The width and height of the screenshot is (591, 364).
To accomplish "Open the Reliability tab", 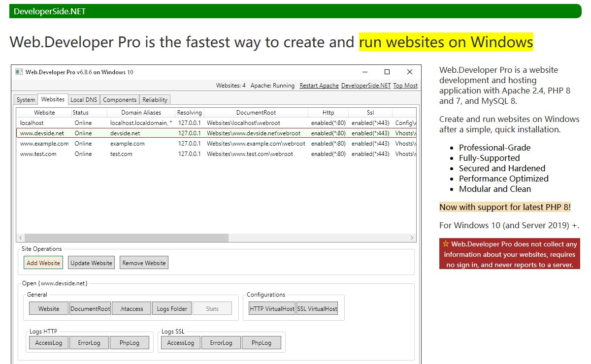I will pyautogui.click(x=155, y=100).
